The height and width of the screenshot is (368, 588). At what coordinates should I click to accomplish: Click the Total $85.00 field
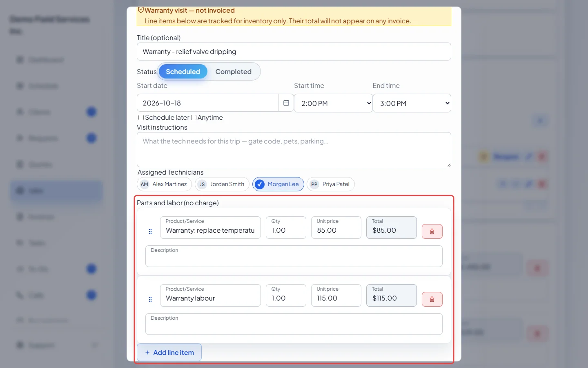coord(392,227)
